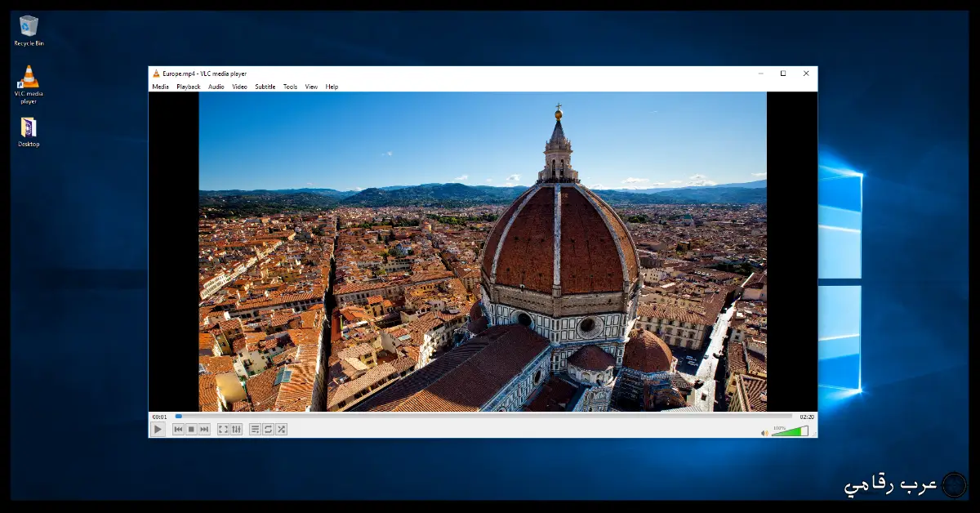This screenshot has height=513, width=980.
Task: Click the seek bar timeline
Action: (482, 417)
